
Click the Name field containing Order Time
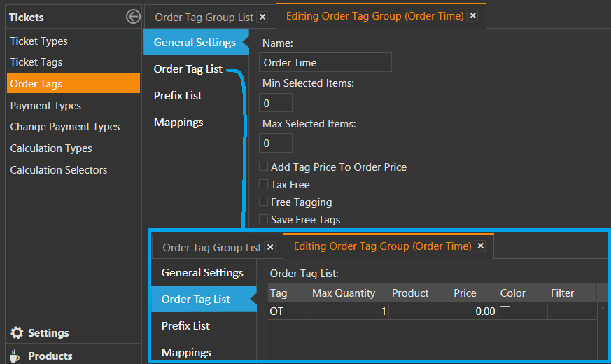tap(325, 63)
